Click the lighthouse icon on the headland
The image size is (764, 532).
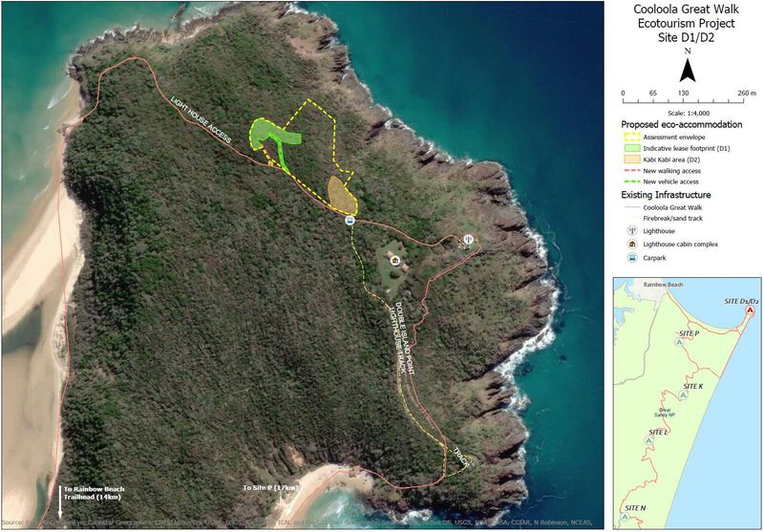click(468, 239)
